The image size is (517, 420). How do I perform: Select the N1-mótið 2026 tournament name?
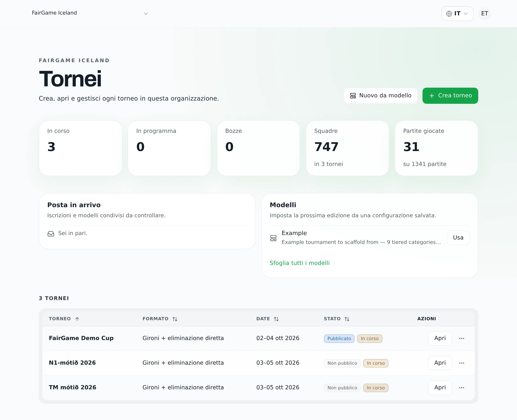click(x=72, y=363)
